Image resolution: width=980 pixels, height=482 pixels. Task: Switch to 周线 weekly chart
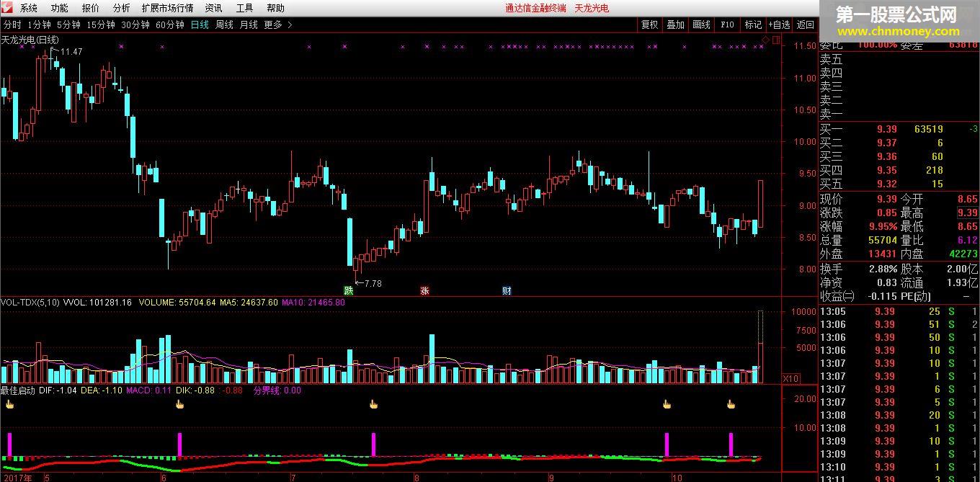coord(224,24)
